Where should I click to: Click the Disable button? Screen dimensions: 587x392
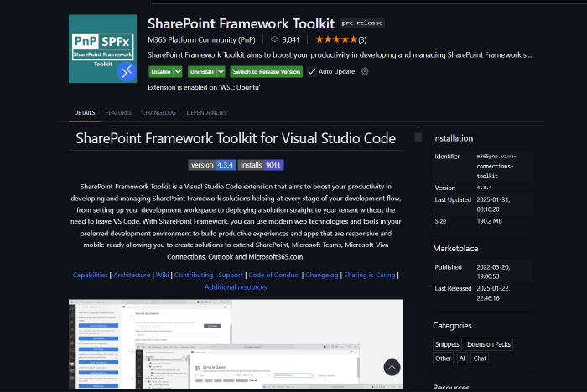[x=160, y=72]
